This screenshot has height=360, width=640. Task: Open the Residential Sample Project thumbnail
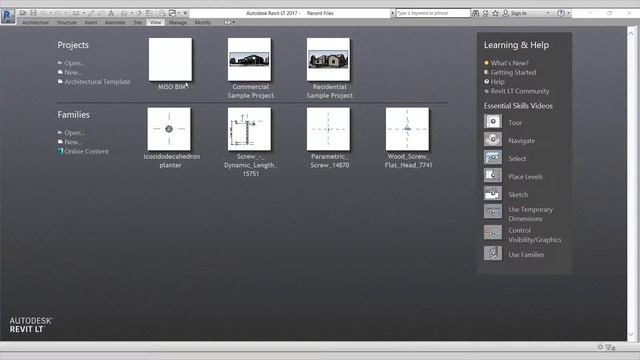(329, 60)
